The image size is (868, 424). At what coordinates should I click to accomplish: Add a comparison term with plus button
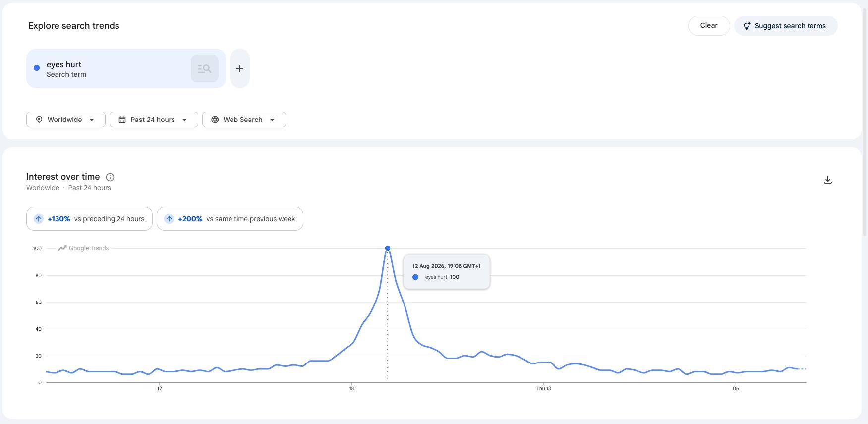[240, 68]
